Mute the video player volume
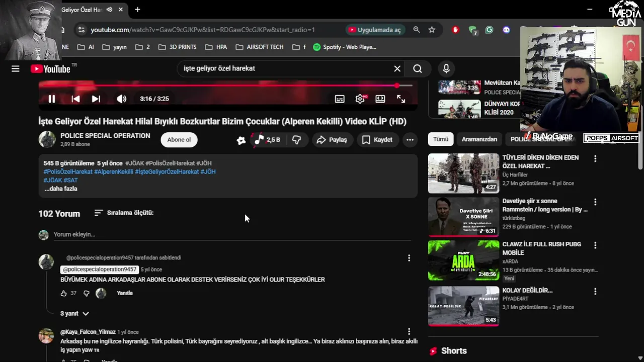Screen dimensions: 644x362 tap(121, 99)
